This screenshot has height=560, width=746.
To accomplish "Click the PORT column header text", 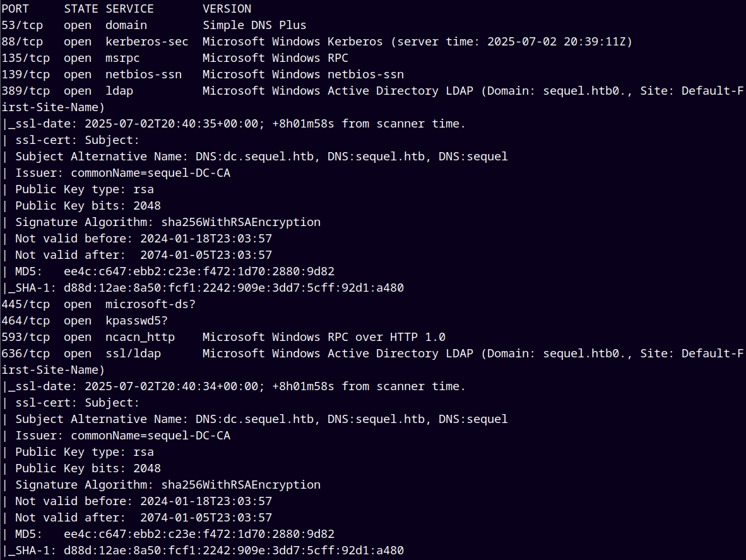I will 15,9.
